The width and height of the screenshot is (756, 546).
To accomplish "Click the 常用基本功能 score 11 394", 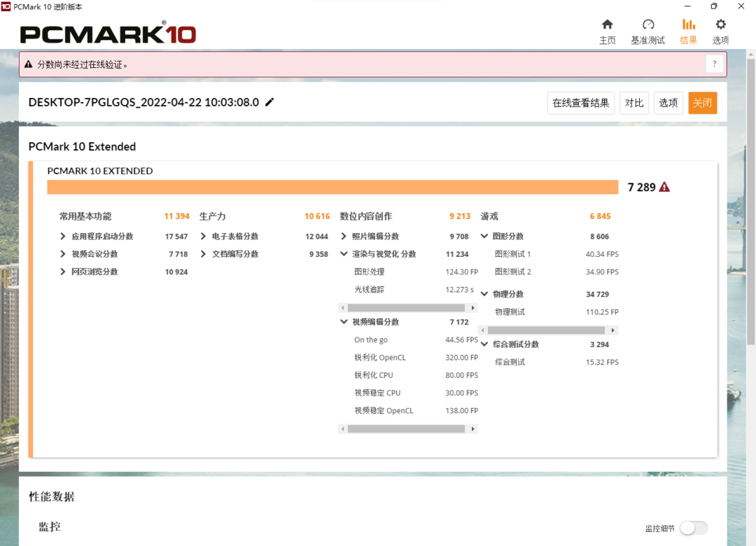I will tap(176, 216).
